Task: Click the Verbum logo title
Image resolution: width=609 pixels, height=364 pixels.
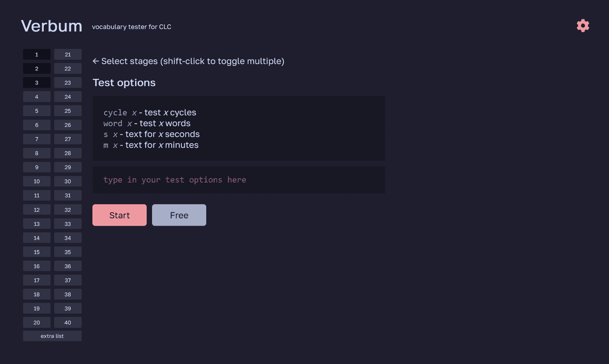Action: pos(51,26)
